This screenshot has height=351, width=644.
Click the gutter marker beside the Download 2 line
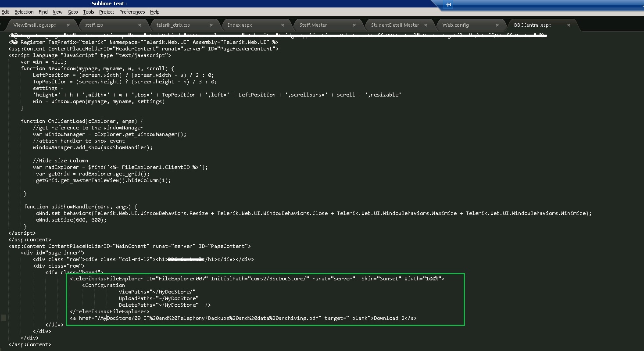[x=4, y=318]
